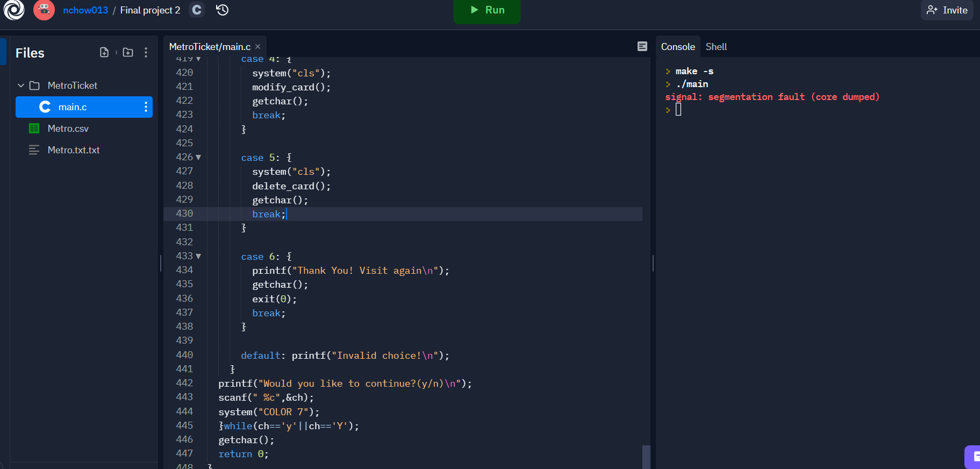Switch to the Shell tab

point(716,47)
